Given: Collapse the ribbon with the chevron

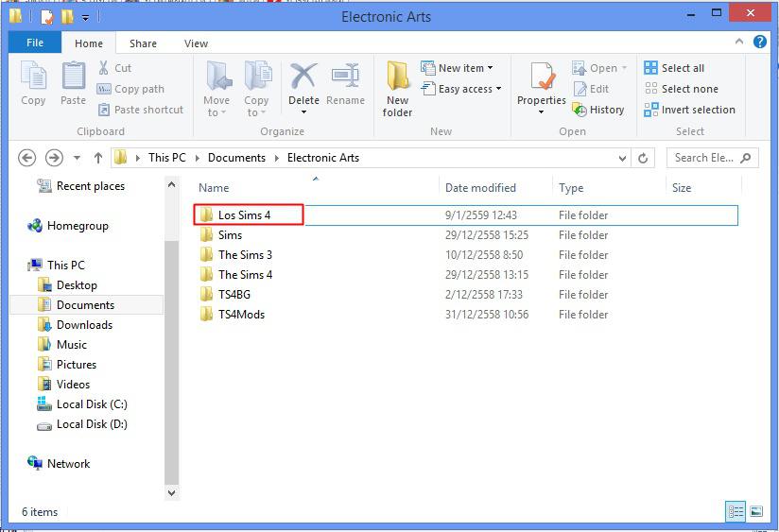Looking at the screenshot, I should (739, 42).
